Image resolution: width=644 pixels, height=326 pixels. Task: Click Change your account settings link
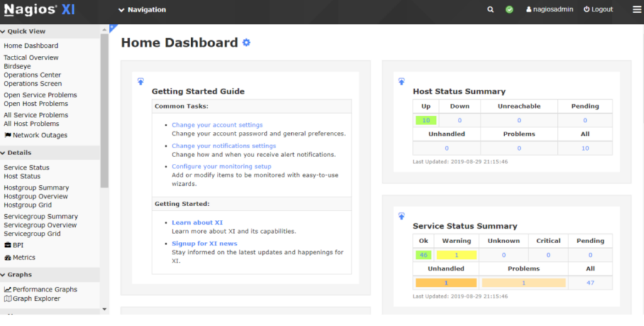point(217,124)
